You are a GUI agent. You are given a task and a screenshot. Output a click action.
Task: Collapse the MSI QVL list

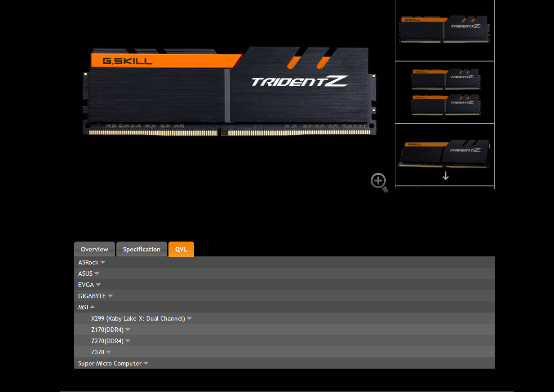(x=284, y=307)
